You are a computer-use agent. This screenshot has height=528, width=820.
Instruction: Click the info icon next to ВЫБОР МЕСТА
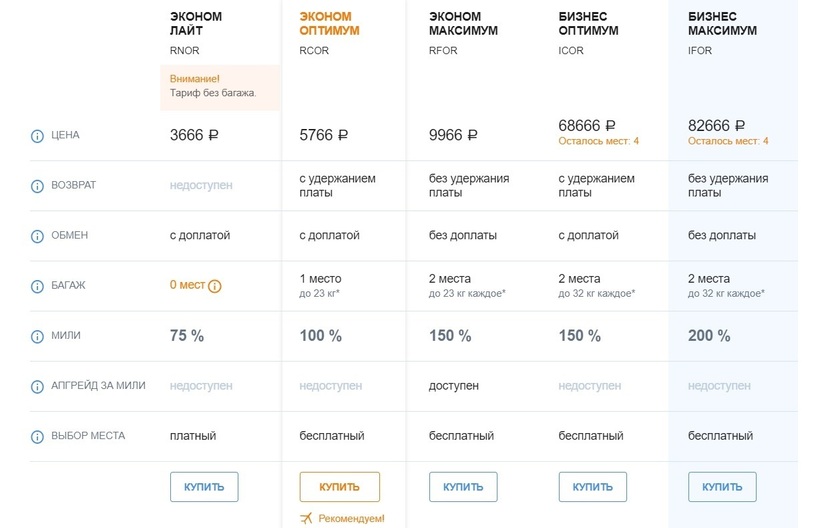pos(38,436)
